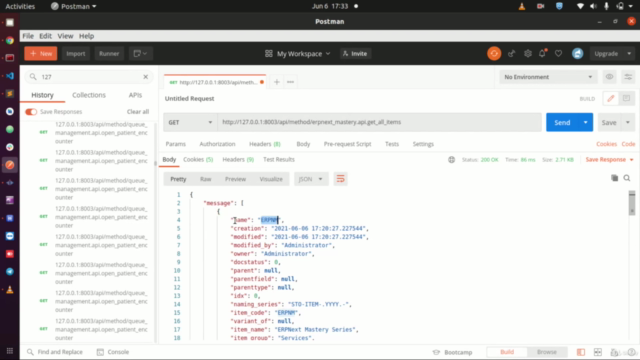Toggle Save Responses switch
The image size is (640, 360).
[31, 112]
